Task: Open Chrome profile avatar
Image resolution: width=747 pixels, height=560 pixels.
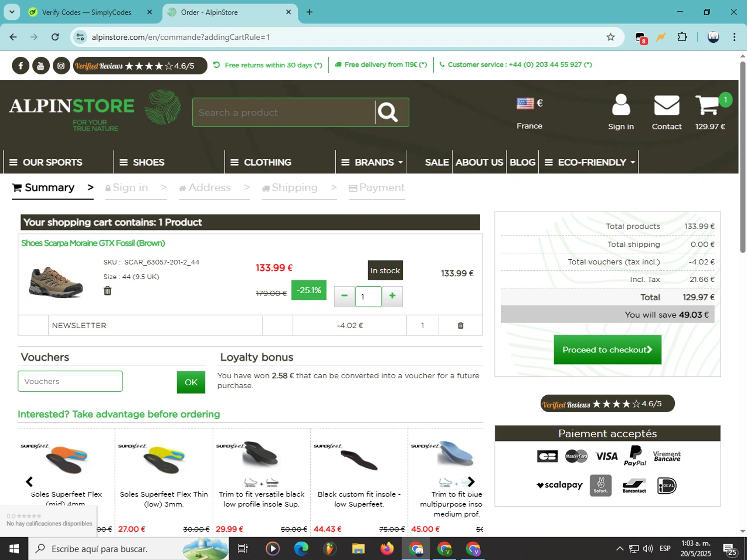Action: pos(713,37)
